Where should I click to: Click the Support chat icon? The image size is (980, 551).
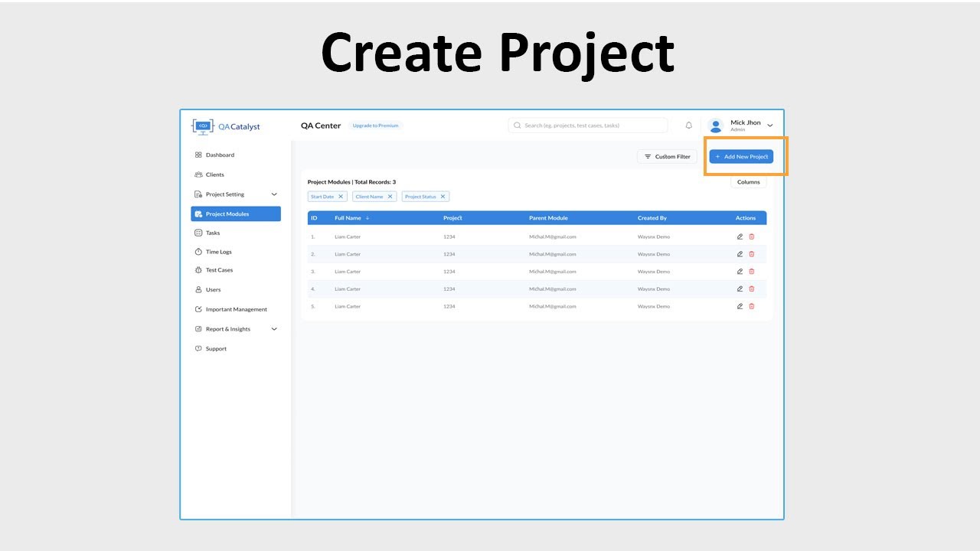tap(198, 348)
